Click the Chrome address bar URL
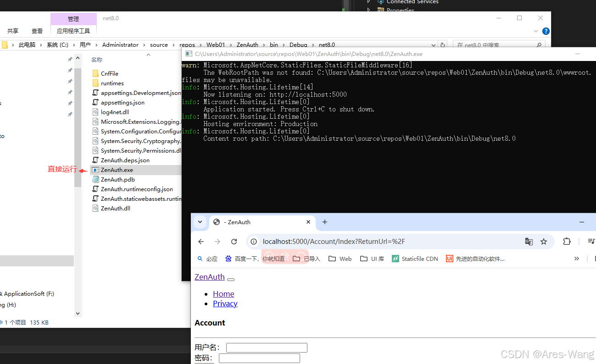Image resolution: width=596 pixels, height=364 pixels. point(334,242)
